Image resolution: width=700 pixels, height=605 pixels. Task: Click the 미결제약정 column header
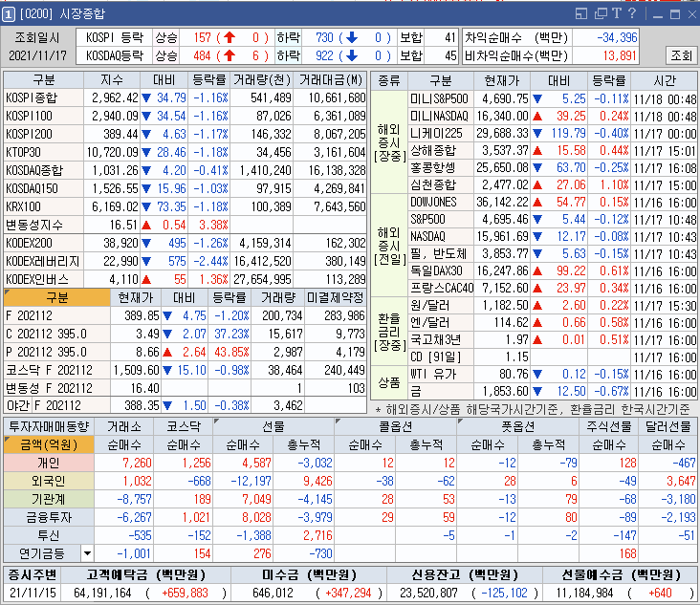click(x=336, y=297)
